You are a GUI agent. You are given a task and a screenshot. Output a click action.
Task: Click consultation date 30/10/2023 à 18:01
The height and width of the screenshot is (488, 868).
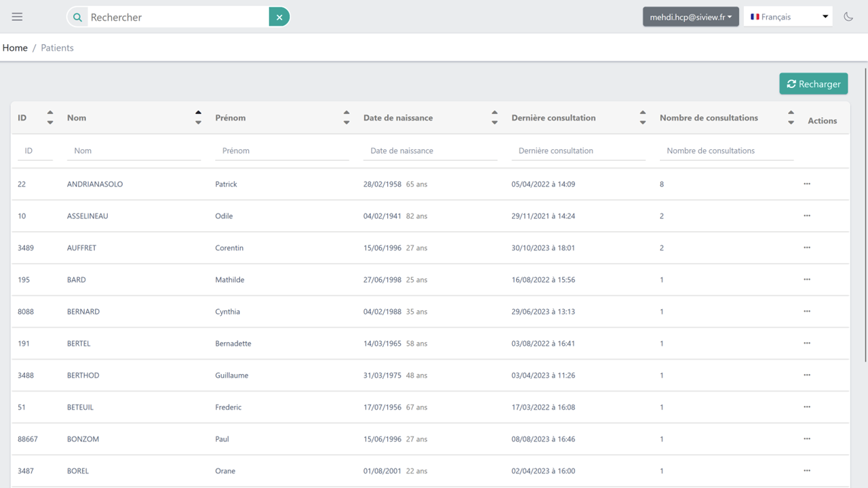[543, 248]
